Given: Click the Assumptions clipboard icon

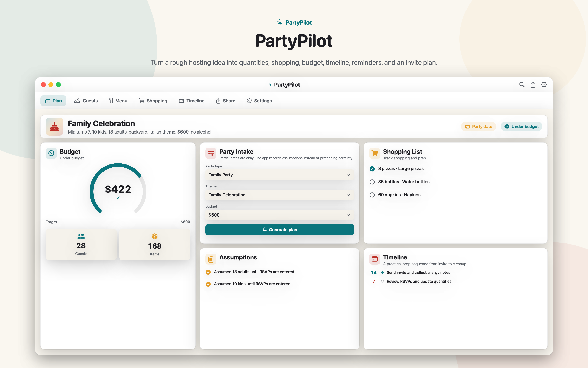Looking at the screenshot, I should [211, 259].
